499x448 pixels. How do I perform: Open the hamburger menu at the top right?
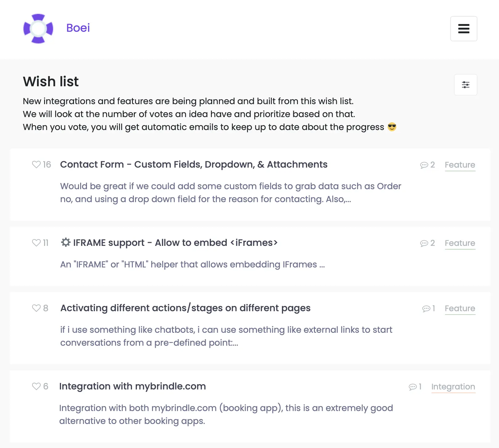click(464, 29)
